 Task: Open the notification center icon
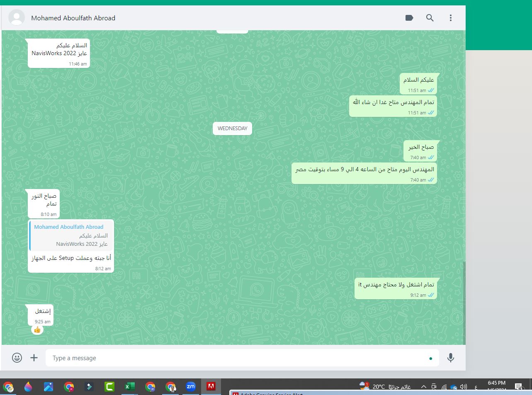519,387
